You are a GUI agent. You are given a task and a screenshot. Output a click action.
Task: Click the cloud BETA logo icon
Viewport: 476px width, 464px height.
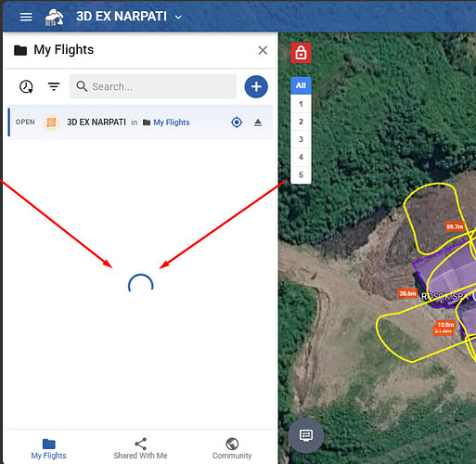(54, 18)
